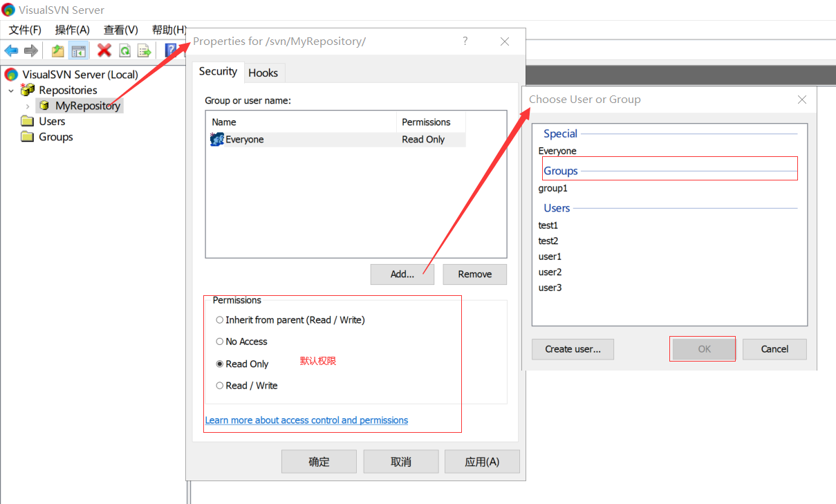Switch to the Security tab

click(218, 72)
